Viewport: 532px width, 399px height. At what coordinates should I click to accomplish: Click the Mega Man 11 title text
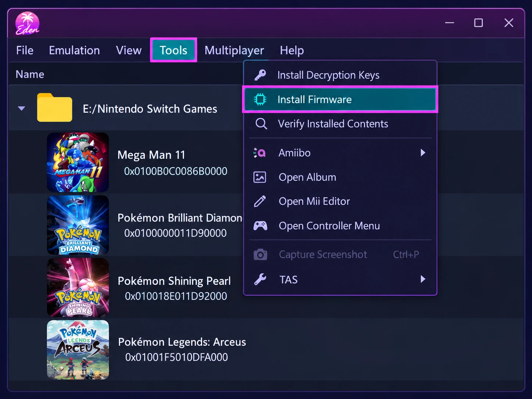pos(151,155)
